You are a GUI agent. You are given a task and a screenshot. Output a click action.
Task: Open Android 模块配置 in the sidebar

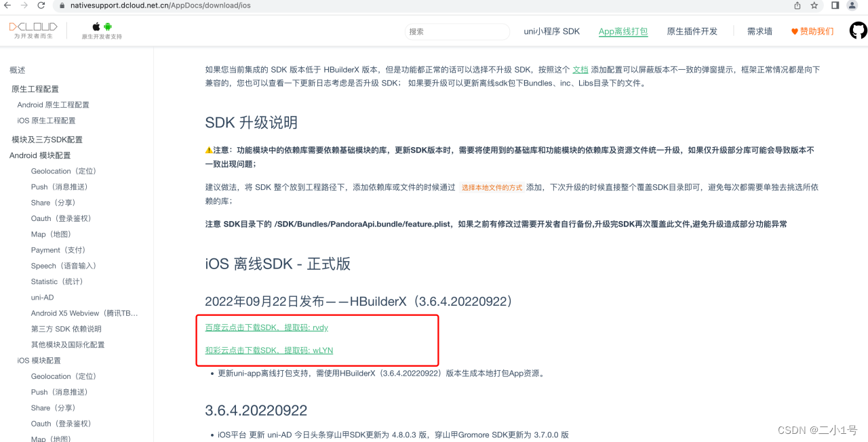[40, 155]
